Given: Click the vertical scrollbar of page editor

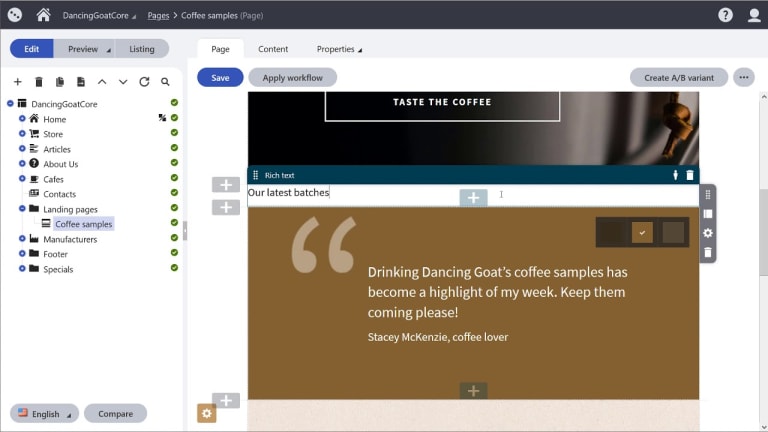Looking at the screenshot, I should click(x=763, y=233).
